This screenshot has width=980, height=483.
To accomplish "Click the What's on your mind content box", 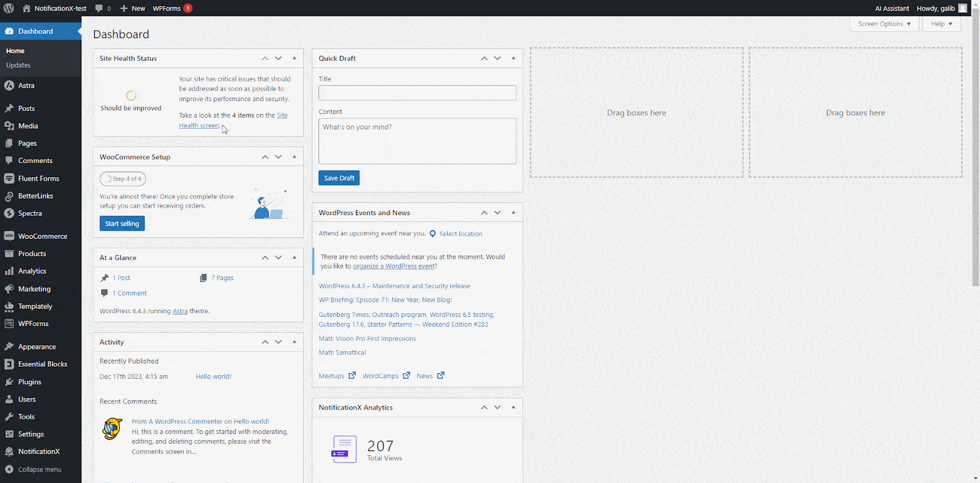I will coord(417,141).
